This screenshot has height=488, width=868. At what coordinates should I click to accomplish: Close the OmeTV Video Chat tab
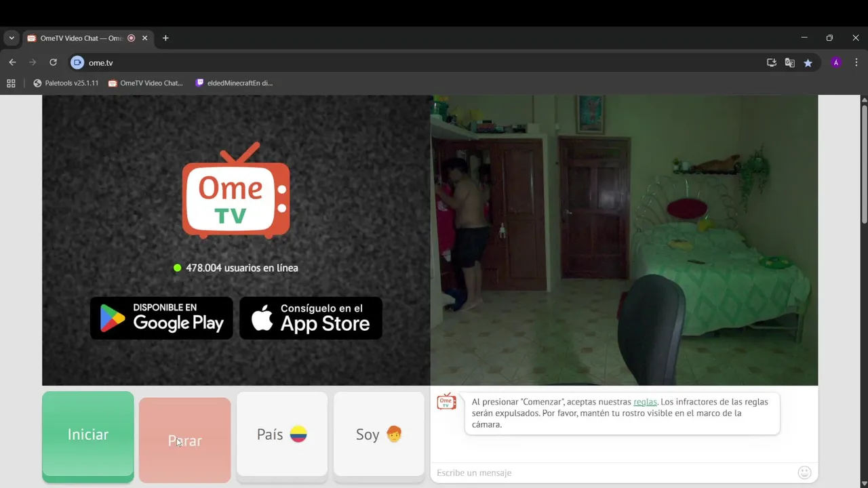coord(144,38)
